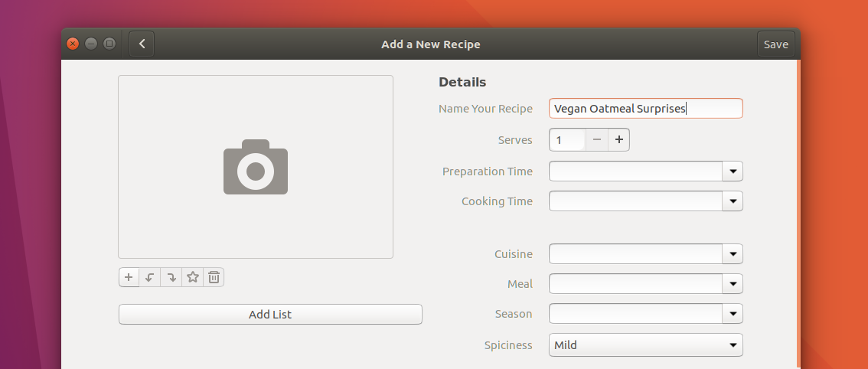The width and height of the screenshot is (868, 369).
Task: Click inside the Serves number field
Action: pos(567,140)
